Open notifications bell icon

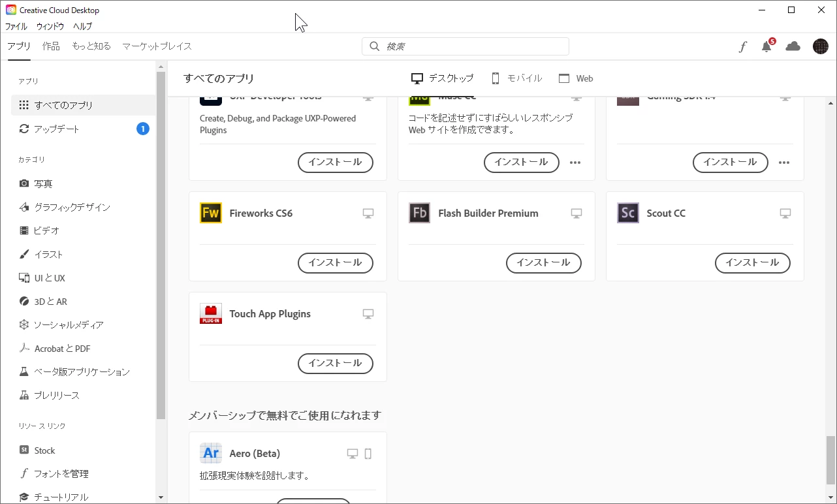click(x=766, y=46)
